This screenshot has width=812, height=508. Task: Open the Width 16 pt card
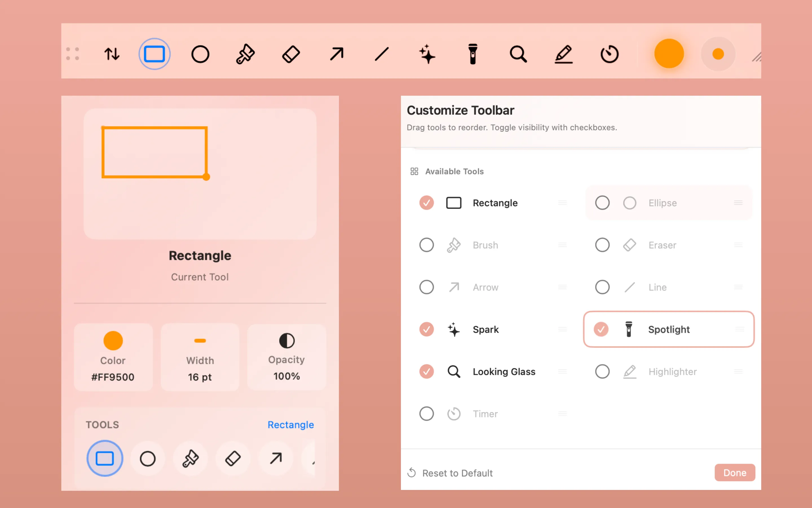click(x=200, y=357)
